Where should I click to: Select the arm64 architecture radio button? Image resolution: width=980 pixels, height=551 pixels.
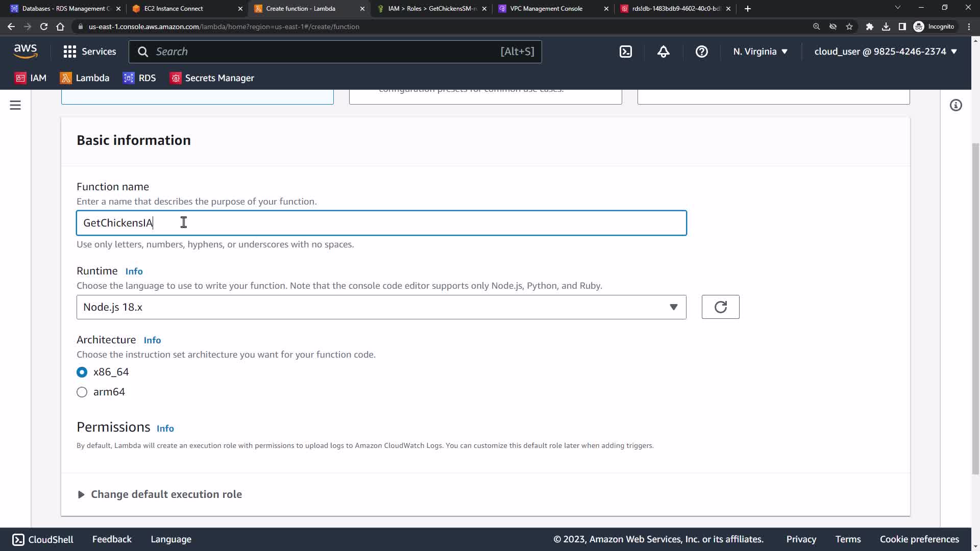(x=82, y=392)
